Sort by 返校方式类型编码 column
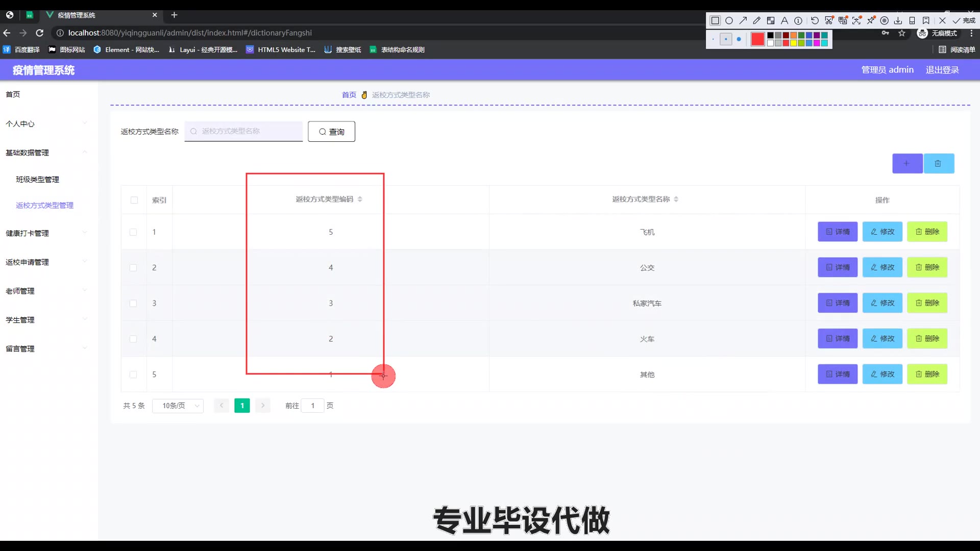The width and height of the screenshot is (980, 551). pyautogui.click(x=360, y=199)
